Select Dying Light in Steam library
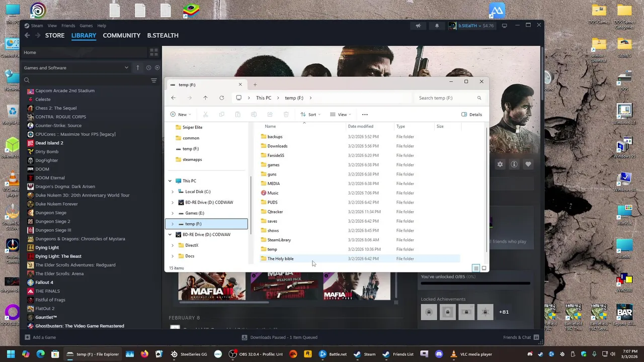 point(47,247)
